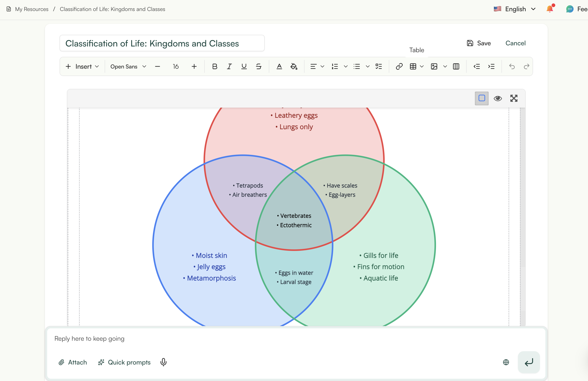Click the 'Have scales' text
The height and width of the screenshot is (381, 588).
click(x=342, y=185)
